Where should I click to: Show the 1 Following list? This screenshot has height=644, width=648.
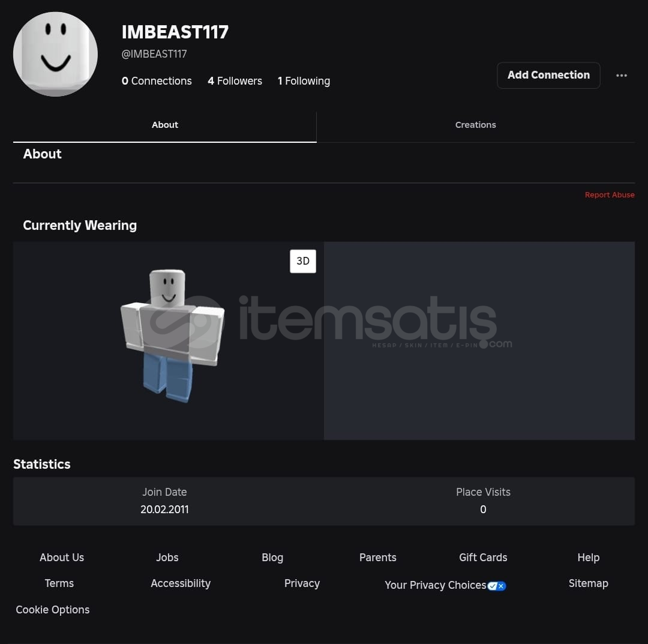point(304,81)
